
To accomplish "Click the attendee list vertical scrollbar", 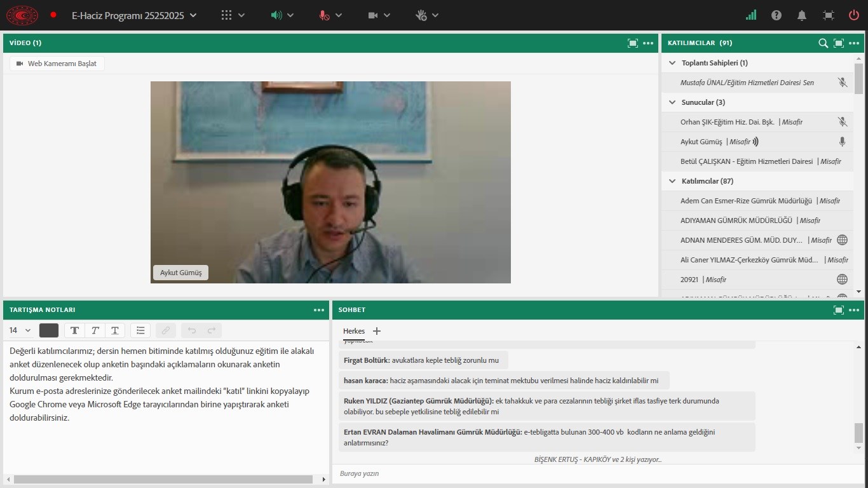I will click(x=859, y=78).
